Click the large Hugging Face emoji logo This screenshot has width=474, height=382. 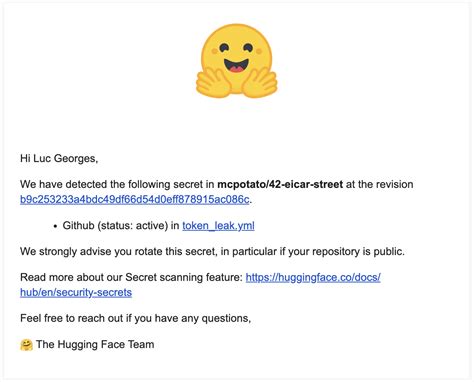click(x=236, y=61)
